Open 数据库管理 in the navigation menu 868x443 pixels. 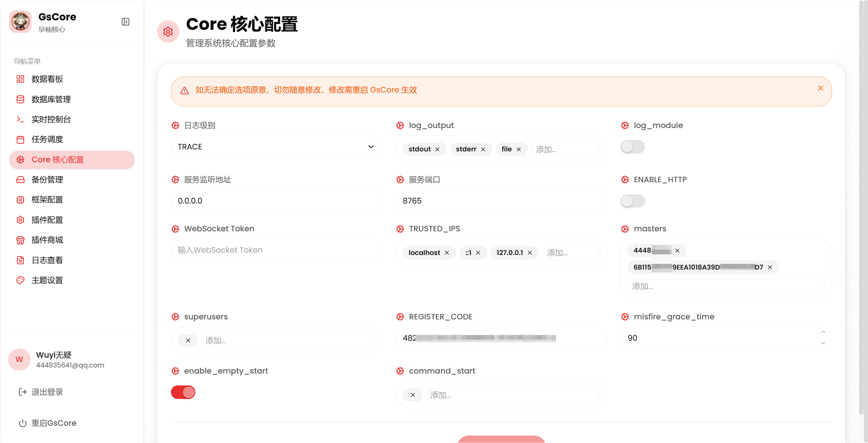tap(51, 99)
